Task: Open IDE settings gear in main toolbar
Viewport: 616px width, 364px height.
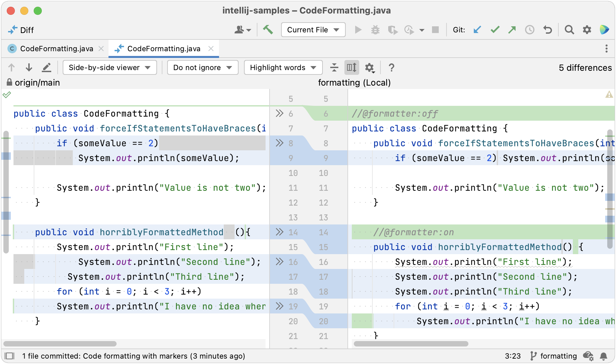Action: pos(587,30)
